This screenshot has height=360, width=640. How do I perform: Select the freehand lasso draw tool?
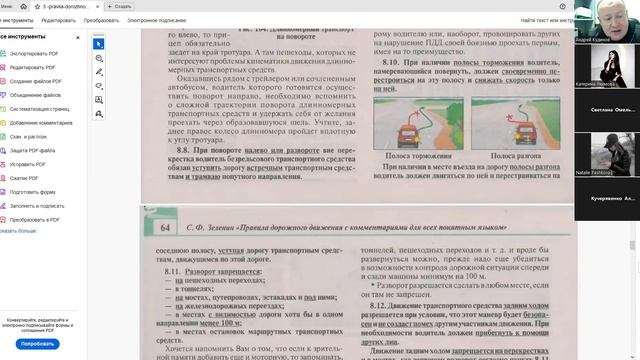(99, 86)
